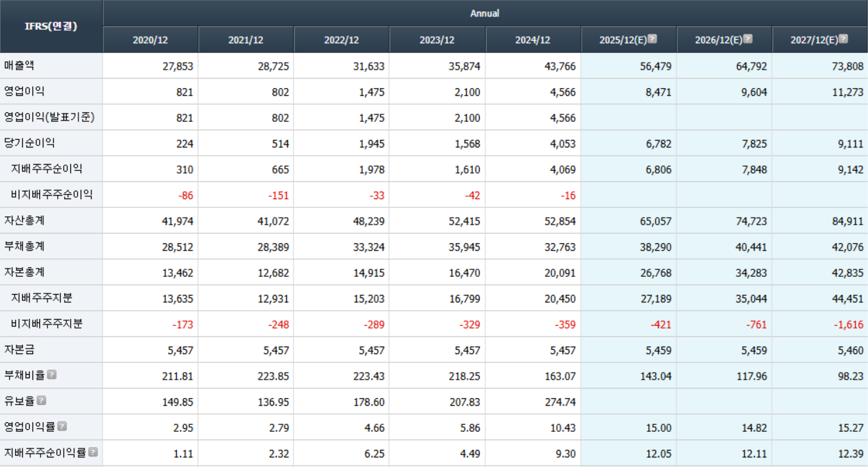The image size is (868, 467).
Task: Click 지배주주순이익률 estimate 12.11 for 2026/12
Action: (x=754, y=453)
